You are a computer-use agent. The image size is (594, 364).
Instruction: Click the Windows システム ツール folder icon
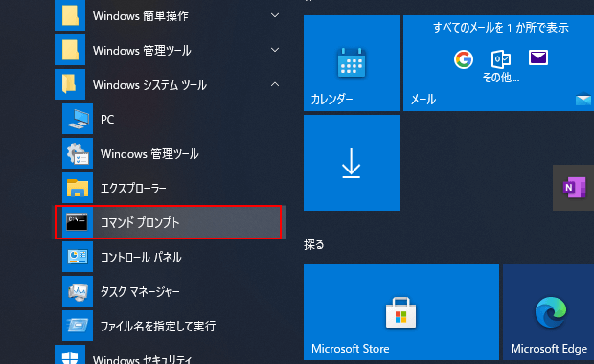(70, 84)
